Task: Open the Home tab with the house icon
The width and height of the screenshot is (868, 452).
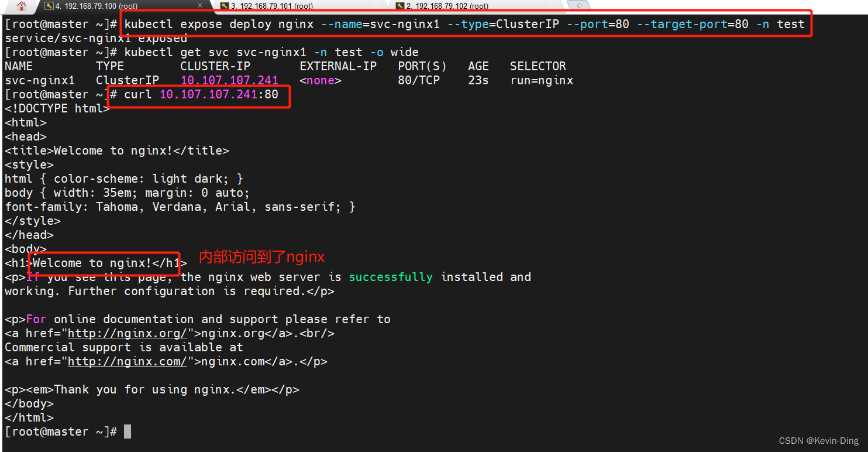Action: click(x=22, y=6)
